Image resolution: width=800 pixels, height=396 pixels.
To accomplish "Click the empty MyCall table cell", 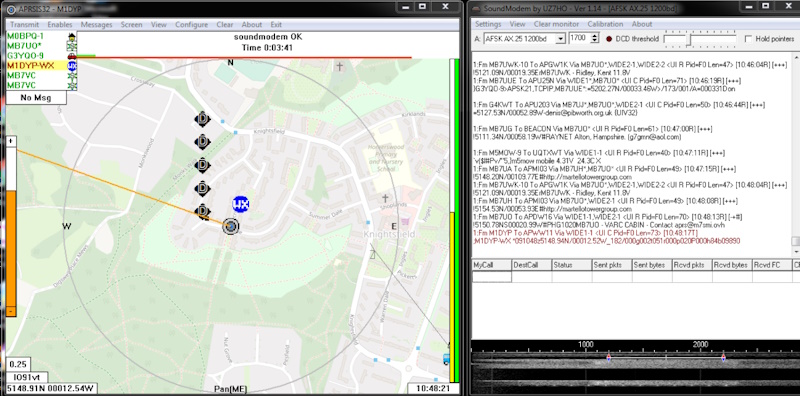I will [x=492, y=277].
